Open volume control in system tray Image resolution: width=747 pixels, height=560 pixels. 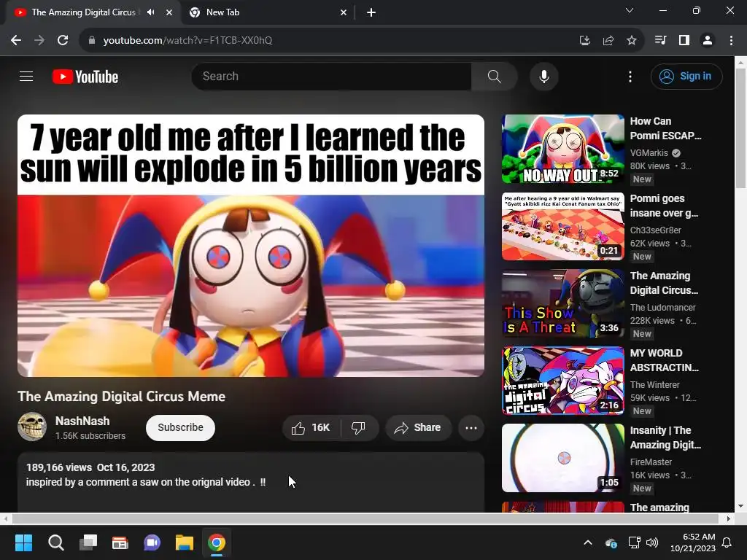click(651, 542)
